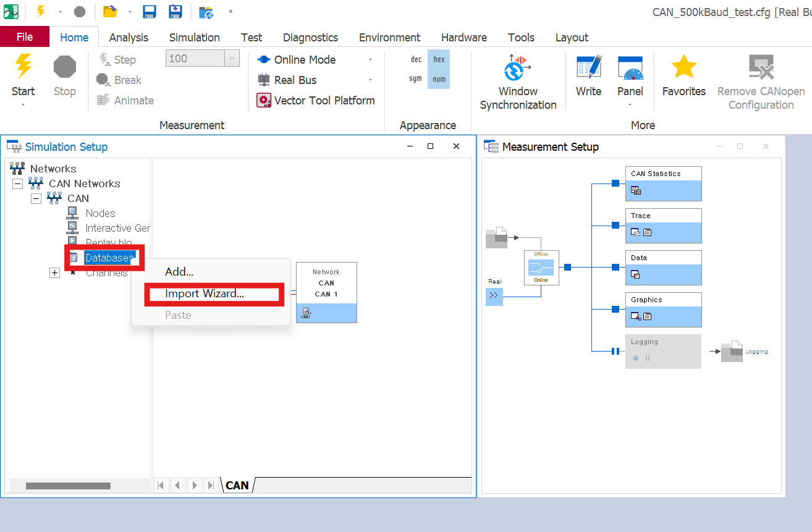Click the large Start lightning button

tap(23, 66)
